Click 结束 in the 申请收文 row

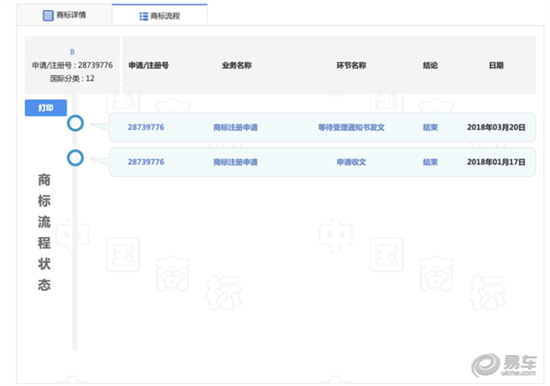pos(430,162)
